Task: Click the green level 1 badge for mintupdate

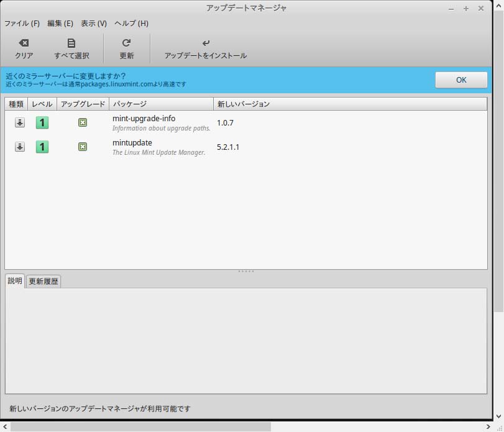Action: (42, 147)
